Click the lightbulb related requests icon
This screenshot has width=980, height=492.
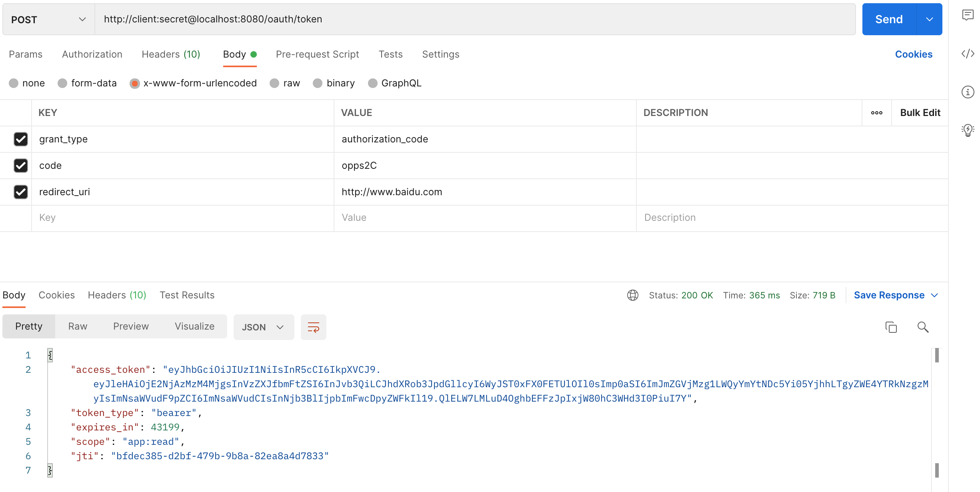point(968,130)
